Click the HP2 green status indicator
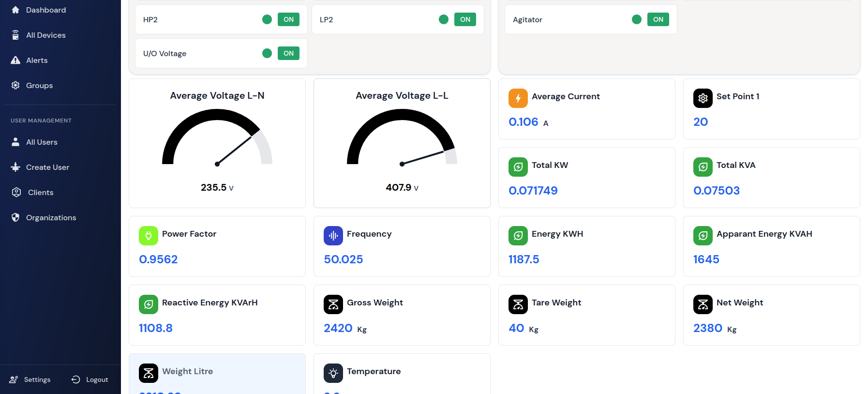 pos(267,19)
